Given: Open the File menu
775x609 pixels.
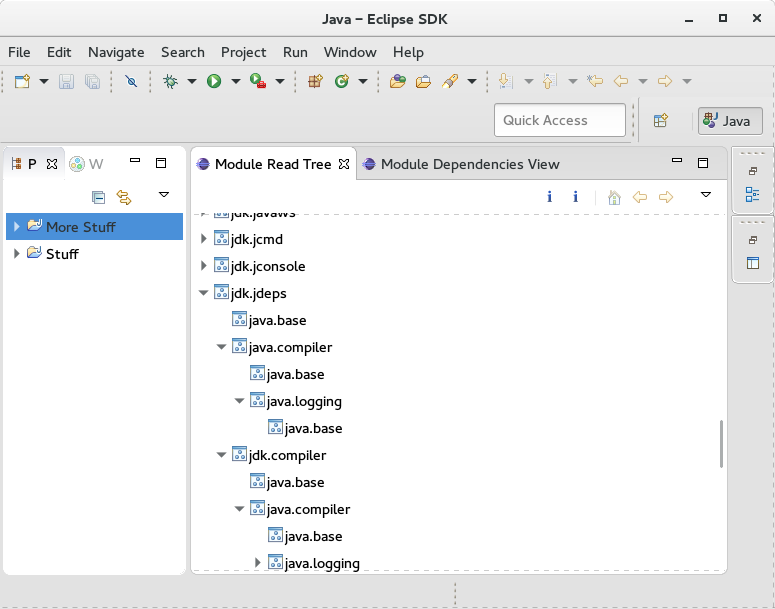Looking at the screenshot, I should [x=19, y=52].
